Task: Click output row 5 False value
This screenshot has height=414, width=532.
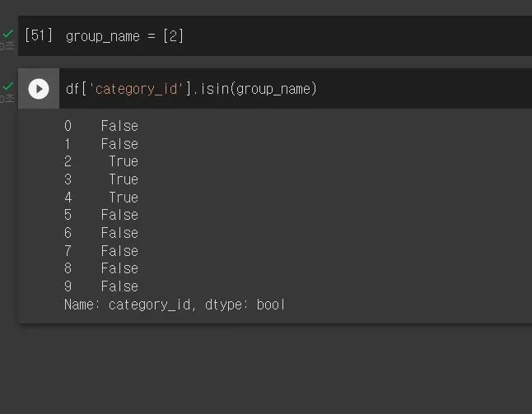Action: point(119,215)
